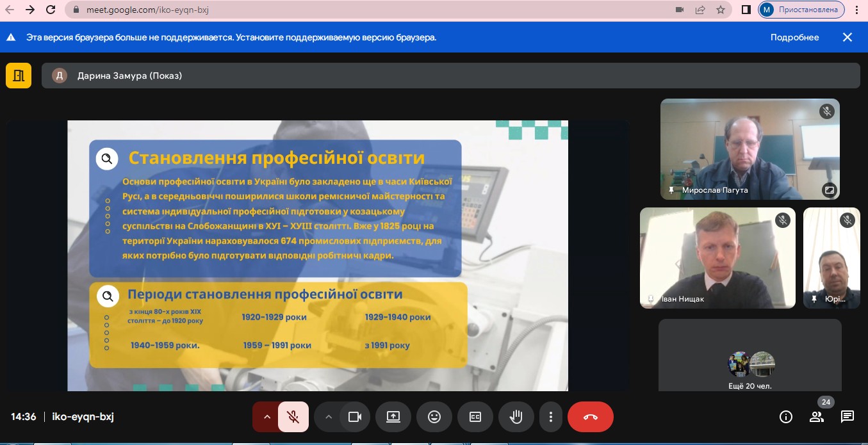Start presenting your screen
Viewport: 868px width, 445px height.
pyautogui.click(x=393, y=417)
